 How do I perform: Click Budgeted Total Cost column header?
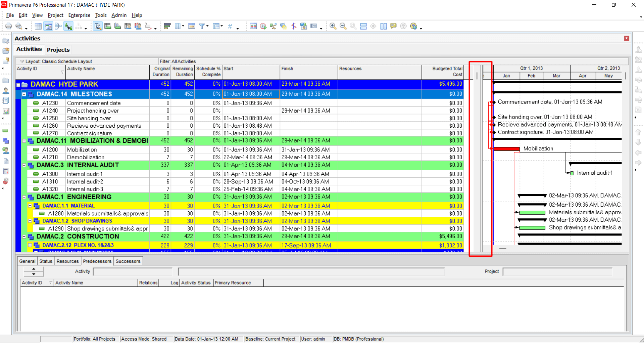443,72
